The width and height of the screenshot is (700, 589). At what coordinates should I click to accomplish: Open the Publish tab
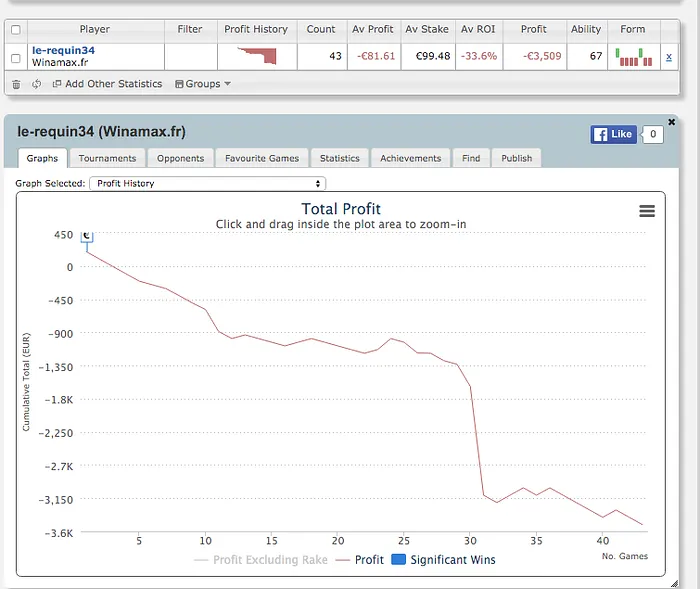(517, 158)
